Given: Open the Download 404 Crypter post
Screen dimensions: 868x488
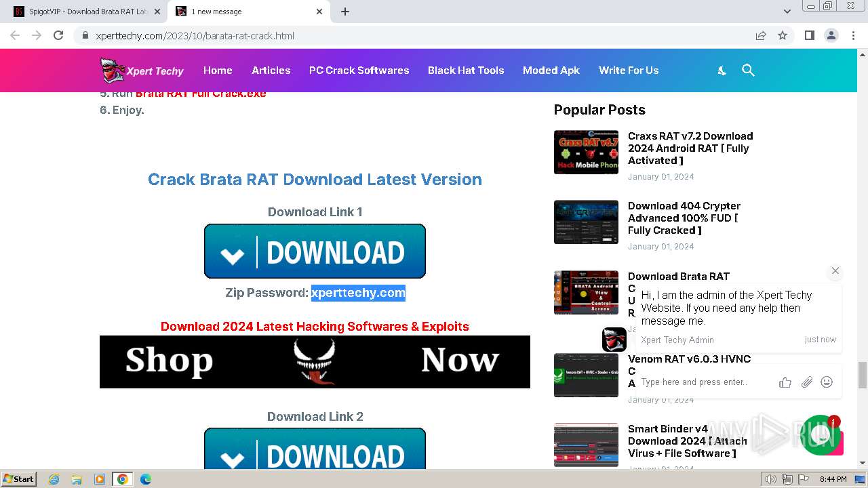Looking at the screenshot, I should [x=684, y=218].
